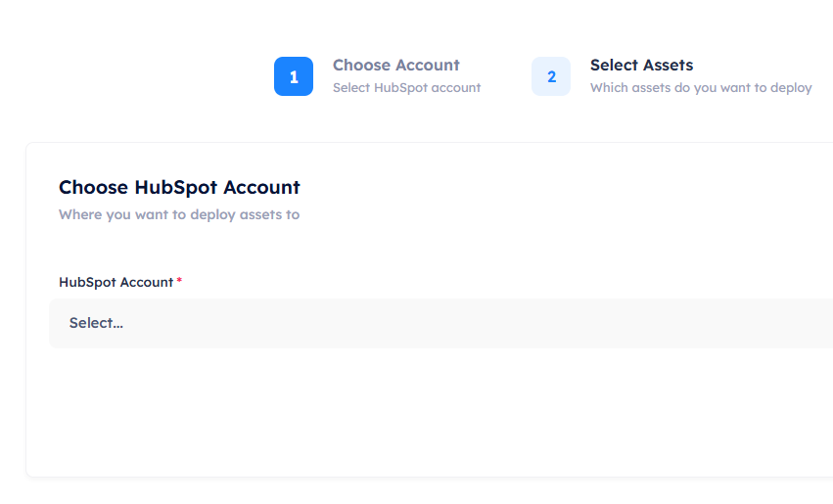Click the page background below the card
Viewport: 833px width, 504px height.
pos(392,491)
